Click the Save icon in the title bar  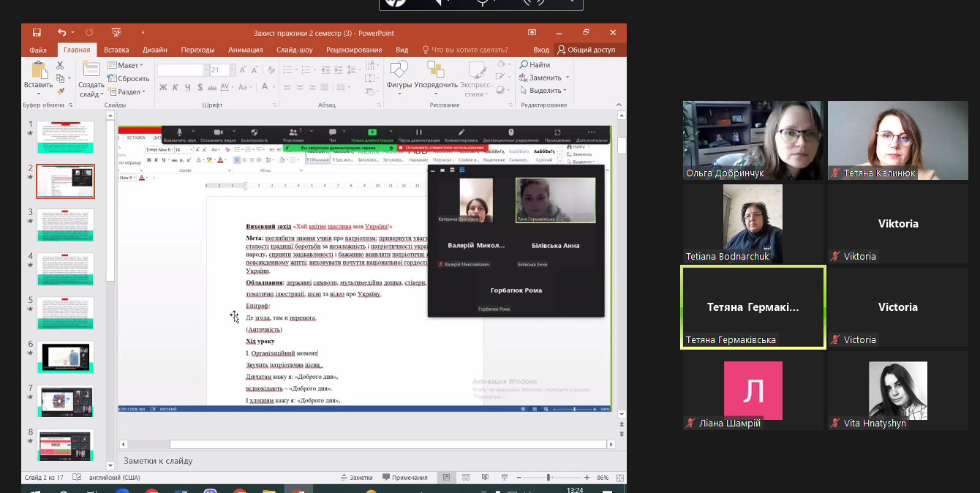(x=37, y=33)
